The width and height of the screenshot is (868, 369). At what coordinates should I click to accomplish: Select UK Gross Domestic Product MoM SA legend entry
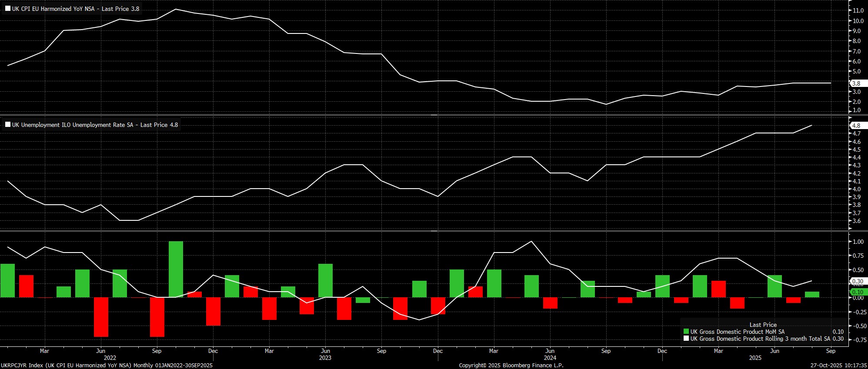click(737, 332)
